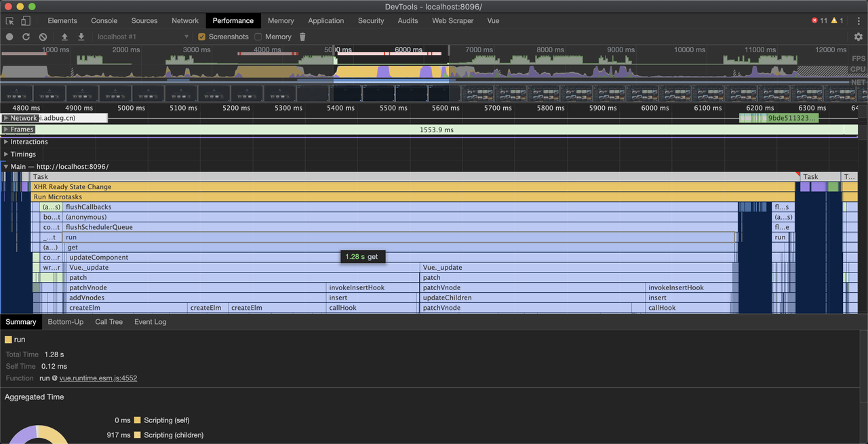Screen dimensions: 868x444
Task: Click the save profile download icon
Action: pos(81,37)
